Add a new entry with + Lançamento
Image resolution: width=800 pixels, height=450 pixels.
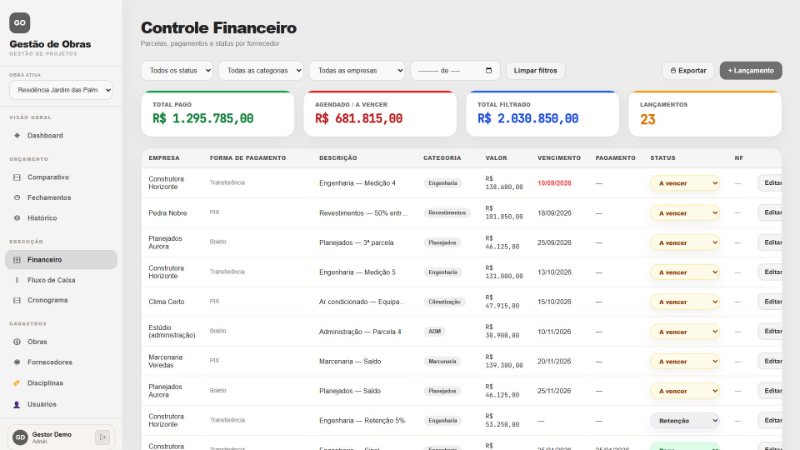[751, 70]
